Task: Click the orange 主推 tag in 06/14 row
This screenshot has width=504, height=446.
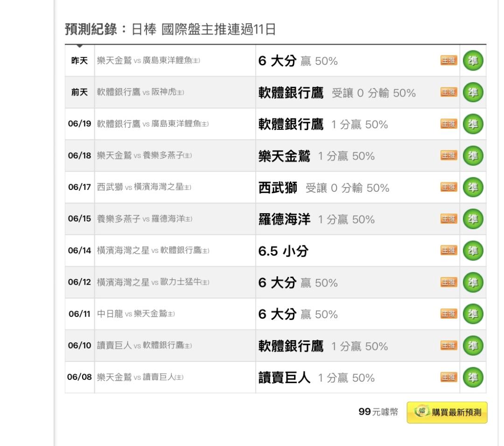Action: click(449, 251)
